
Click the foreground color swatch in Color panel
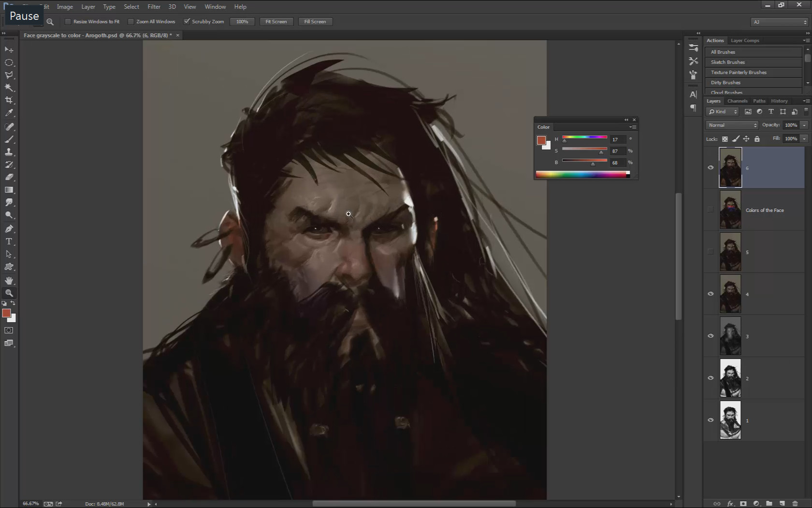(x=541, y=140)
